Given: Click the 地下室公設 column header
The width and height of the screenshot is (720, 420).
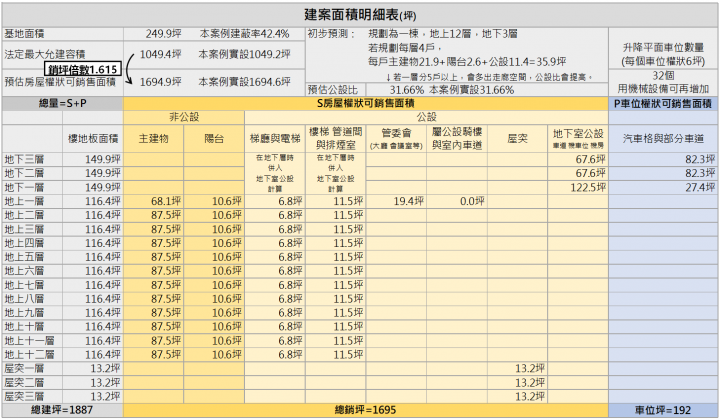Looking at the screenshot, I should coord(578,139).
